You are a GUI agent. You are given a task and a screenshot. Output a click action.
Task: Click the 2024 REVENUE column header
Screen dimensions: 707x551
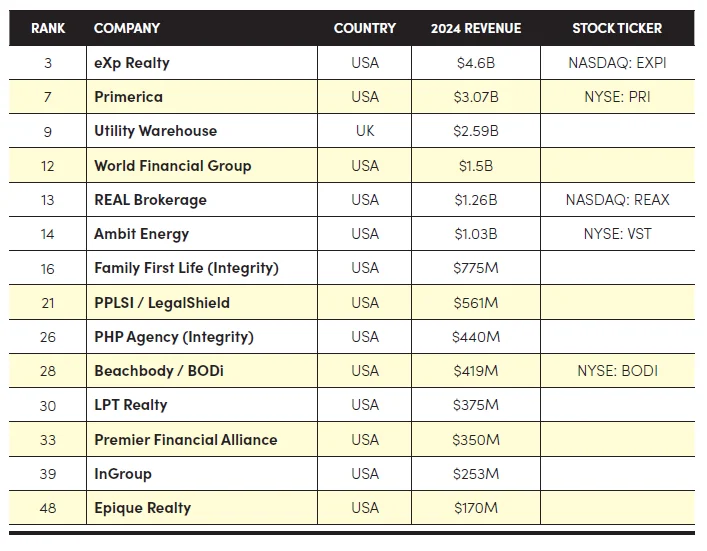pos(476,28)
